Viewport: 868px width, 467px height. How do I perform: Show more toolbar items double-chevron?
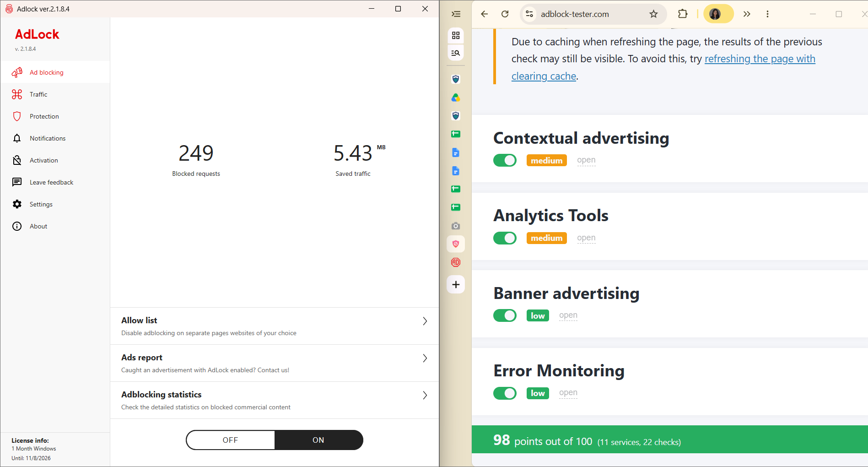(x=747, y=14)
